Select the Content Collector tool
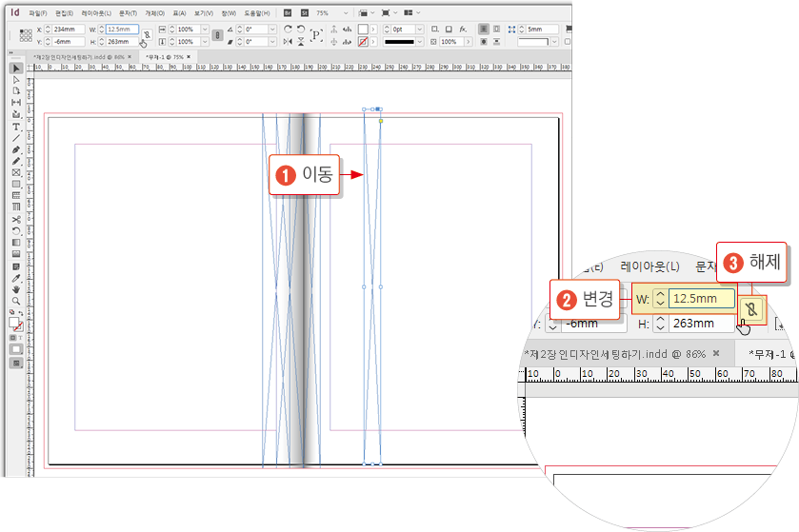Screen dimensions: 799x532 click(x=16, y=114)
